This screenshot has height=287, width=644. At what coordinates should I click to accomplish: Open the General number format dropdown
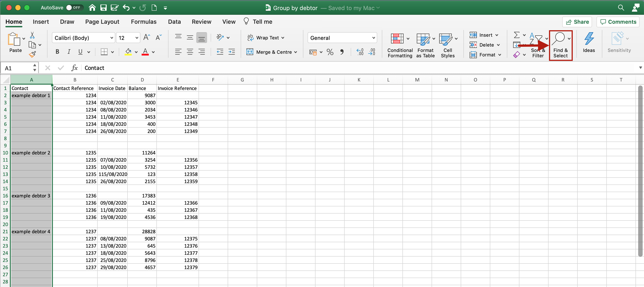pos(342,38)
